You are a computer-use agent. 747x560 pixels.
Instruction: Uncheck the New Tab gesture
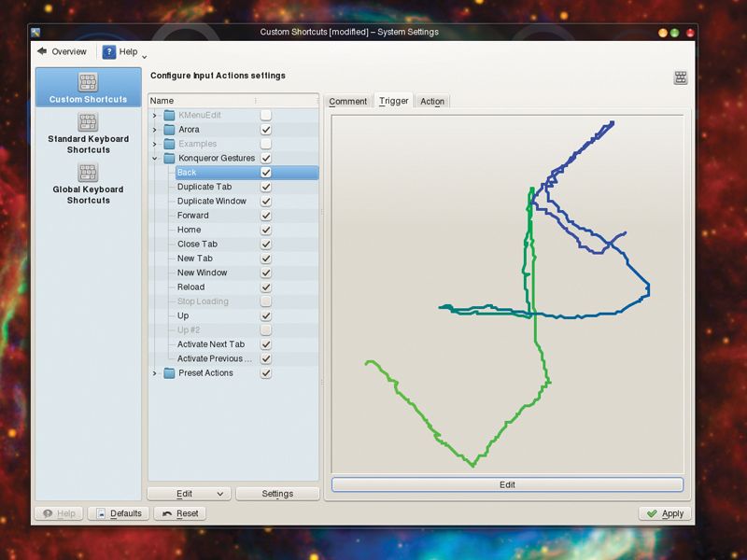pos(266,258)
